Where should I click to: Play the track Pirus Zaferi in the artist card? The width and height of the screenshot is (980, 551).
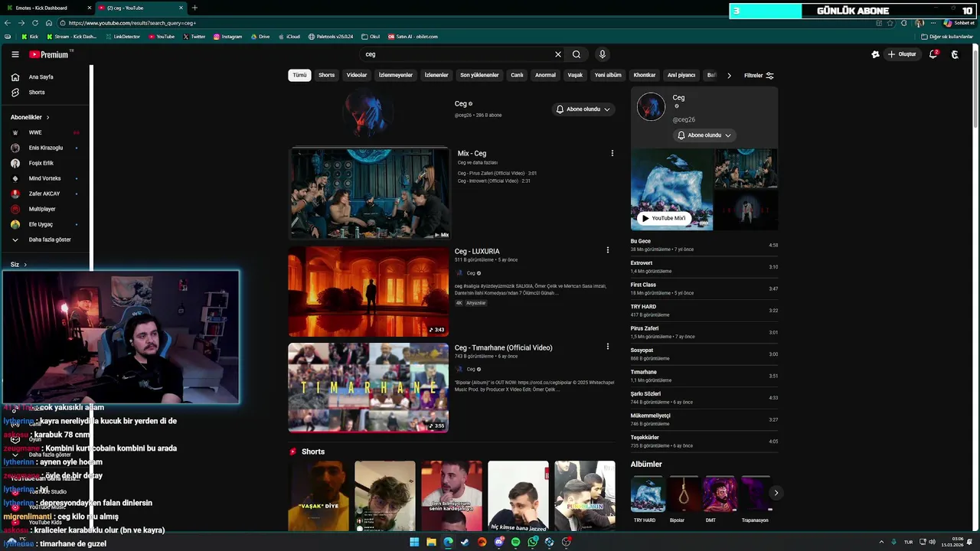click(704, 332)
